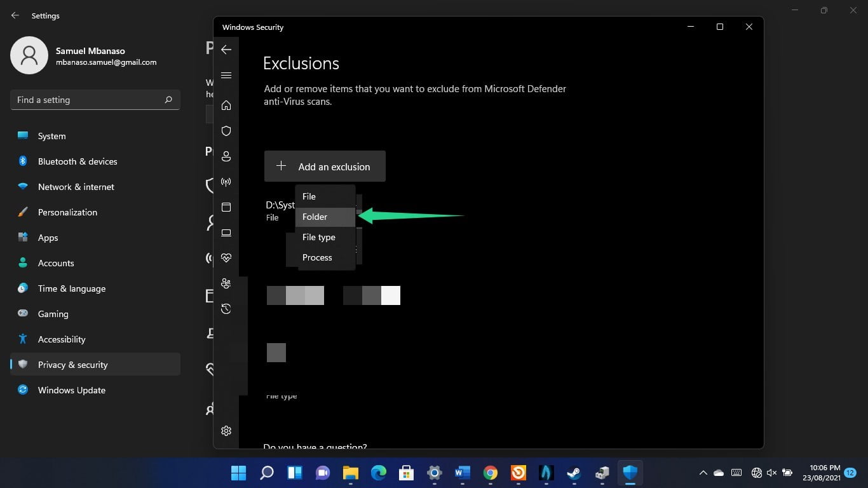This screenshot has height=488, width=868.
Task: Select the Family options icon
Action: [226, 283]
